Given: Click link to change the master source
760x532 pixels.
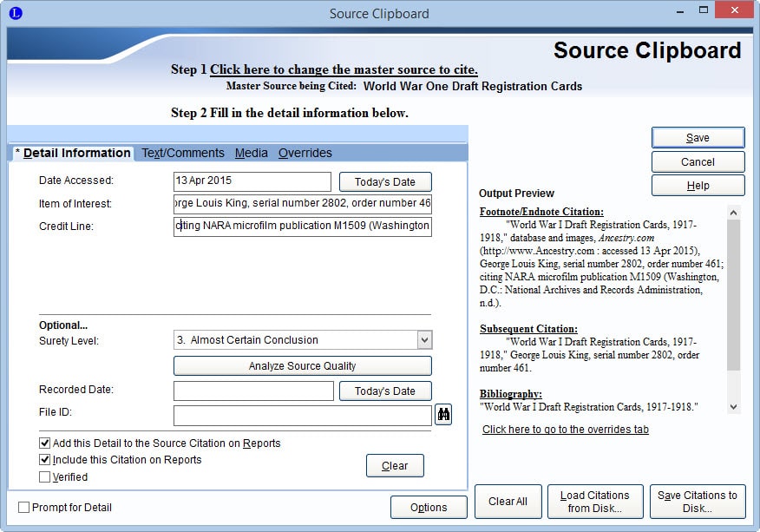Looking at the screenshot, I should coord(344,69).
